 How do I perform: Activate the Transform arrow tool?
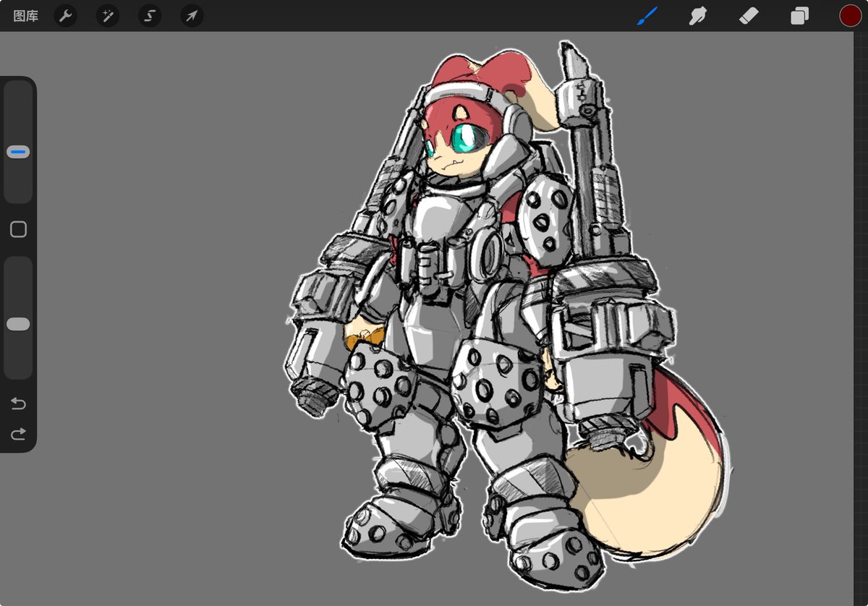point(192,16)
